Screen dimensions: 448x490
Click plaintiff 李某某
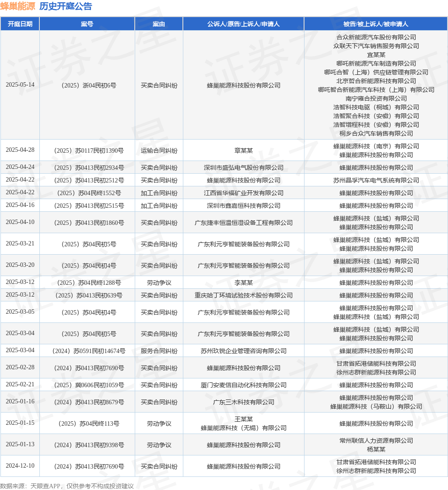coord(244,283)
